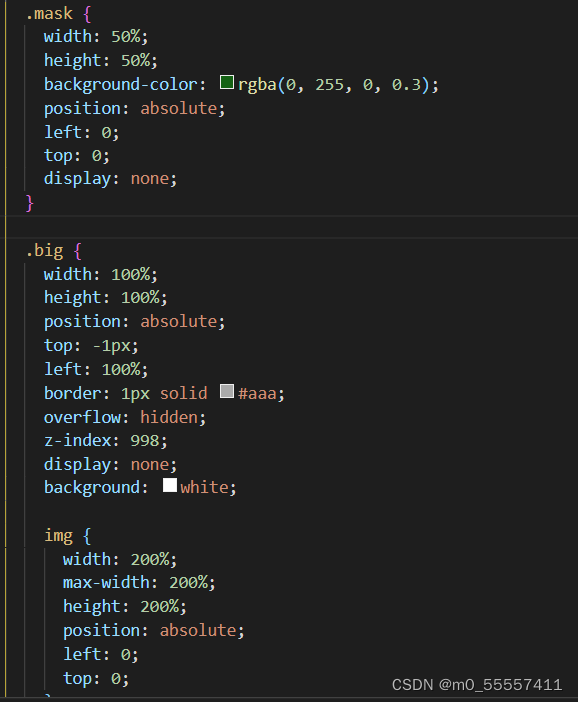
Task: Open the white background color swatch
Action: (170, 485)
